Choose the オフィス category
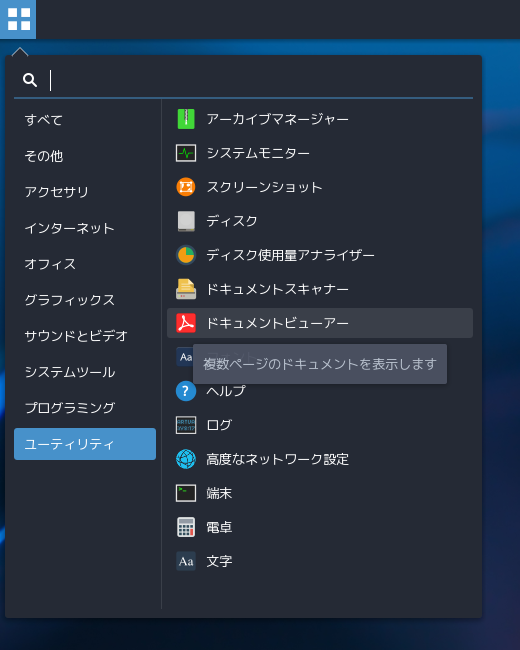The width and height of the screenshot is (520, 650). click(x=85, y=264)
